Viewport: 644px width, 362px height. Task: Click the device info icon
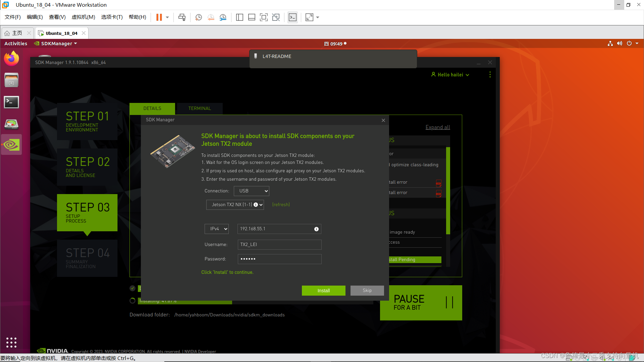click(x=256, y=205)
